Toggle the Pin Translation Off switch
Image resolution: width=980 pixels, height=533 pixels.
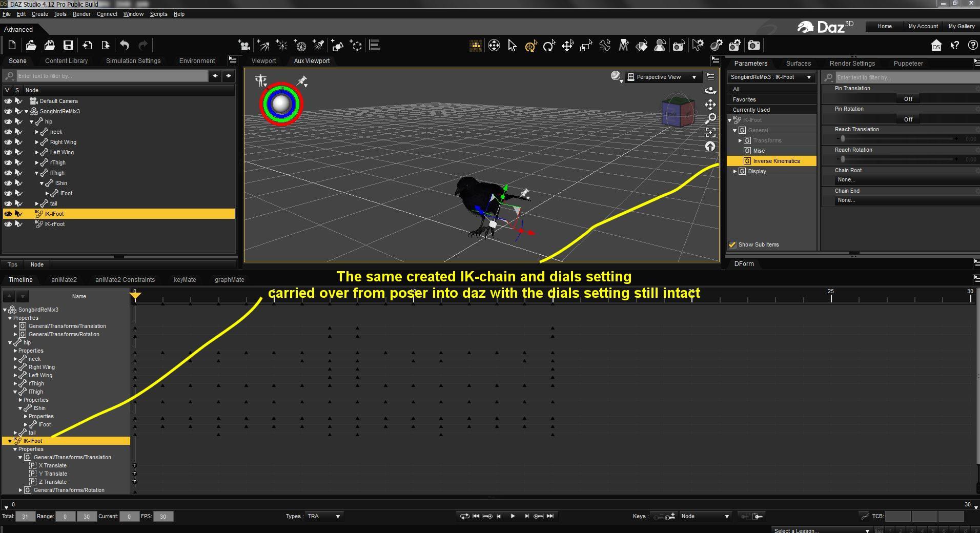[908, 99]
